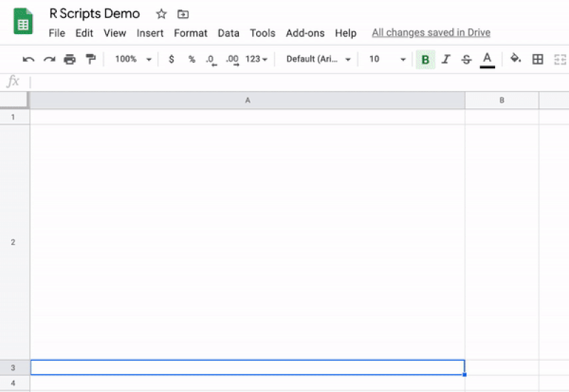Toggle strikethrough formatting

(467, 59)
